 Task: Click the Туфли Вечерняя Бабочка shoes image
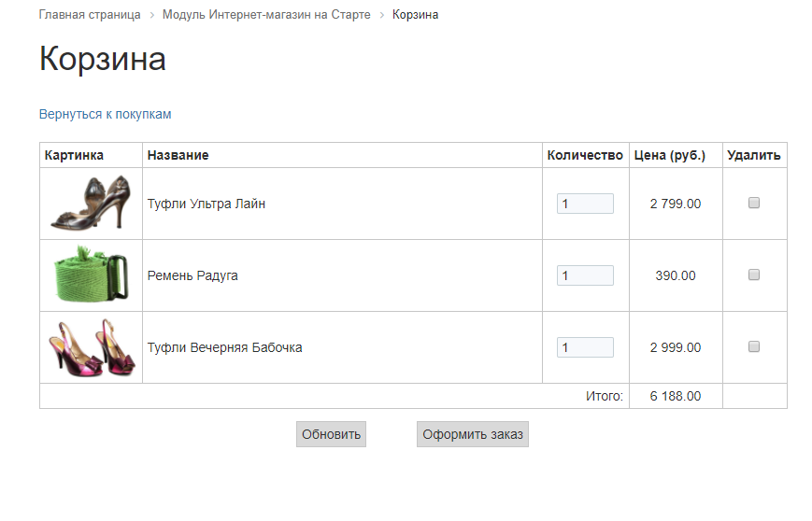[91, 347]
